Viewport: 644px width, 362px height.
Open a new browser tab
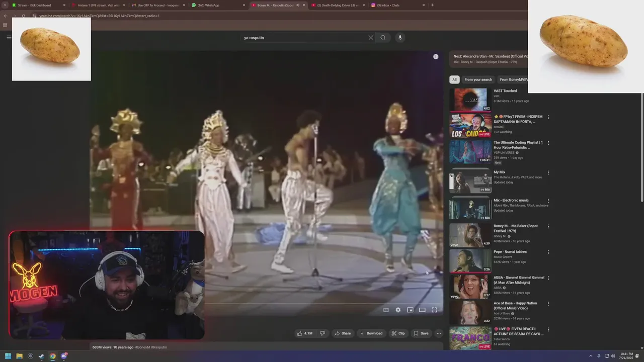point(433,5)
